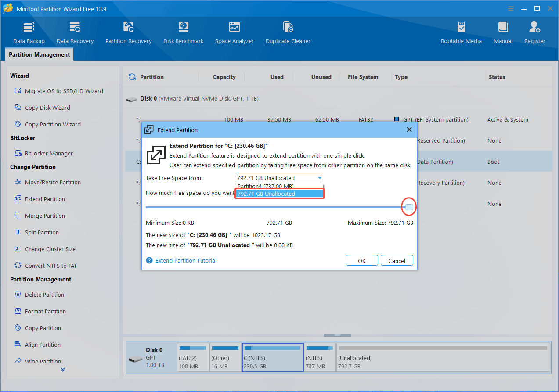Select C:(NTFS) 230.5 GB block
The height and width of the screenshot is (392, 559).
[x=273, y=358]
